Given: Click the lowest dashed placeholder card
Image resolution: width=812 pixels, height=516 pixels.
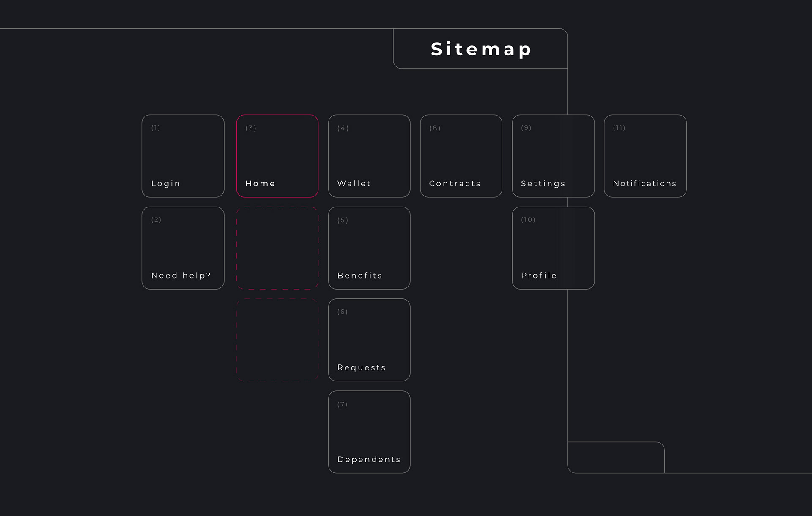Looking at the screenshot, I should tap(277, 339).
